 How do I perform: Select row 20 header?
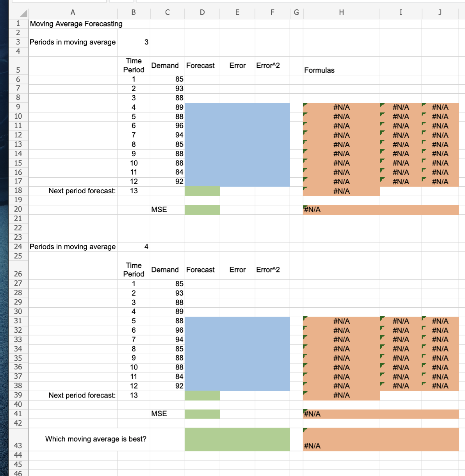click(18, 210)
